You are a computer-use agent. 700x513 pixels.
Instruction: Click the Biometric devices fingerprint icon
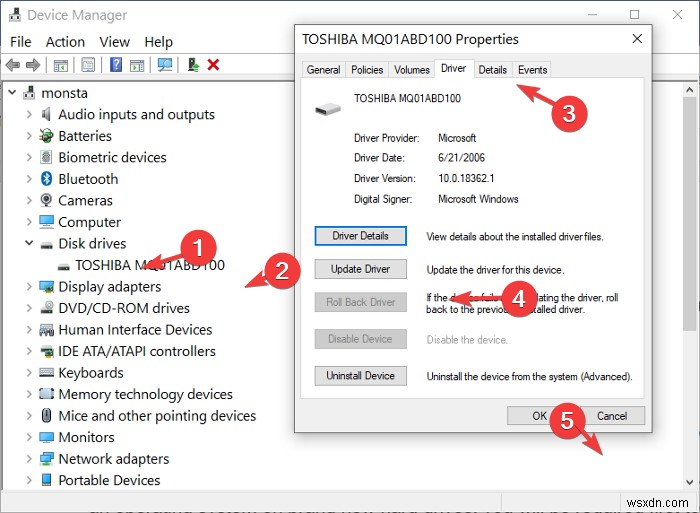click(x=46, y=157)
